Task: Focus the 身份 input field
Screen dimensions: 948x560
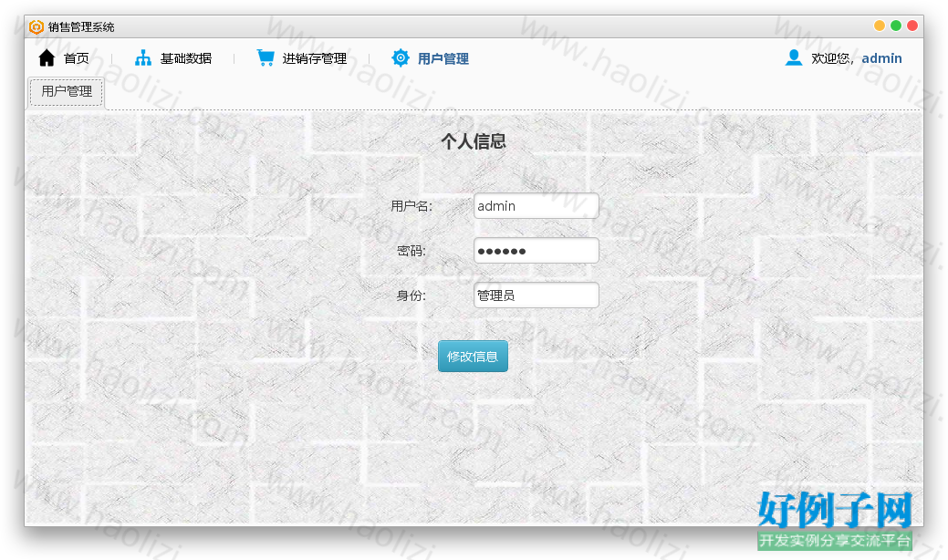Action: pos(537,296)
